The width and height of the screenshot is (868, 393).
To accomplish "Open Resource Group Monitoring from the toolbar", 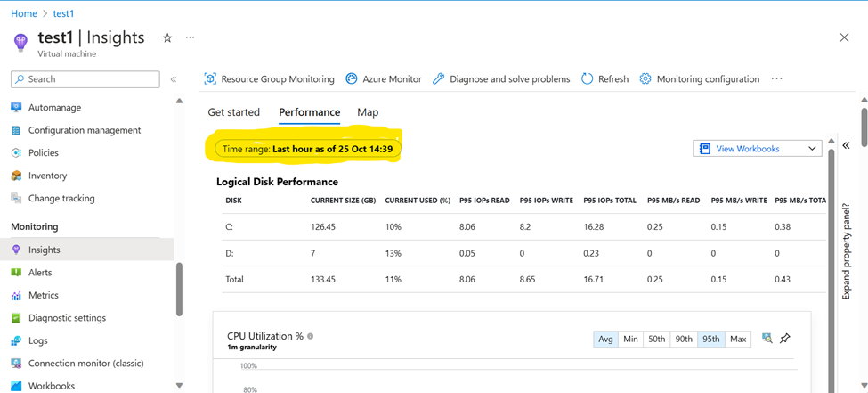I will 270,79.
